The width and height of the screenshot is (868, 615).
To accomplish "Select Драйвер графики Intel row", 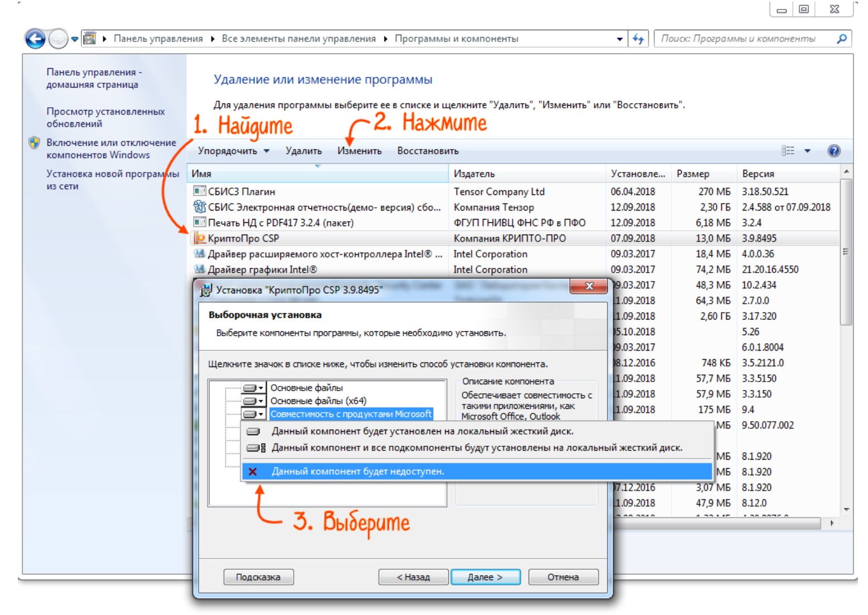I will click(514, 270).
